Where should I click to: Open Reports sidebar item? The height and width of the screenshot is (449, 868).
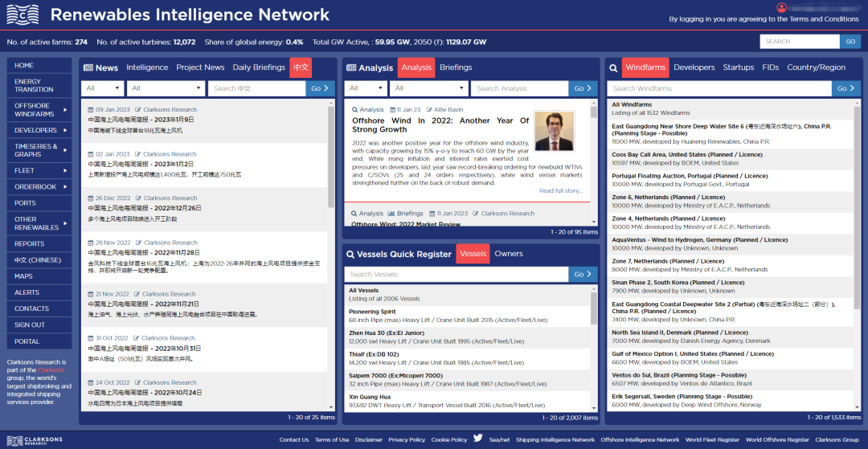[39, 244]
